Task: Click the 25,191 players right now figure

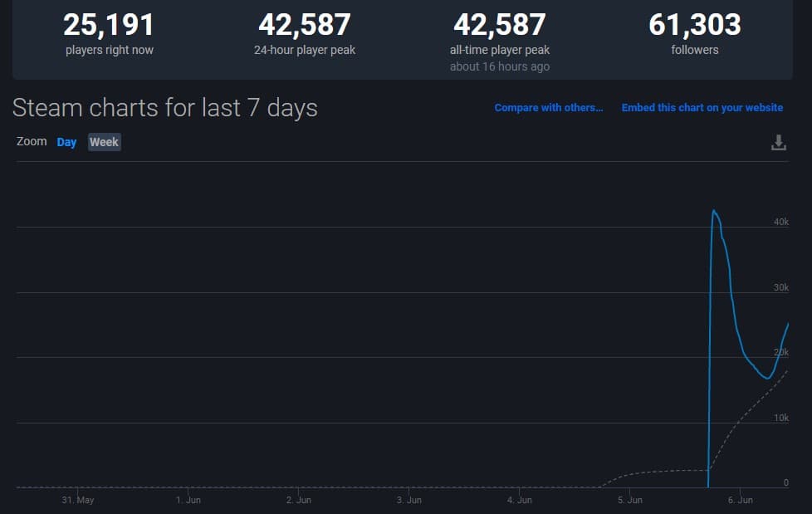Action: (x=109, y=24)
